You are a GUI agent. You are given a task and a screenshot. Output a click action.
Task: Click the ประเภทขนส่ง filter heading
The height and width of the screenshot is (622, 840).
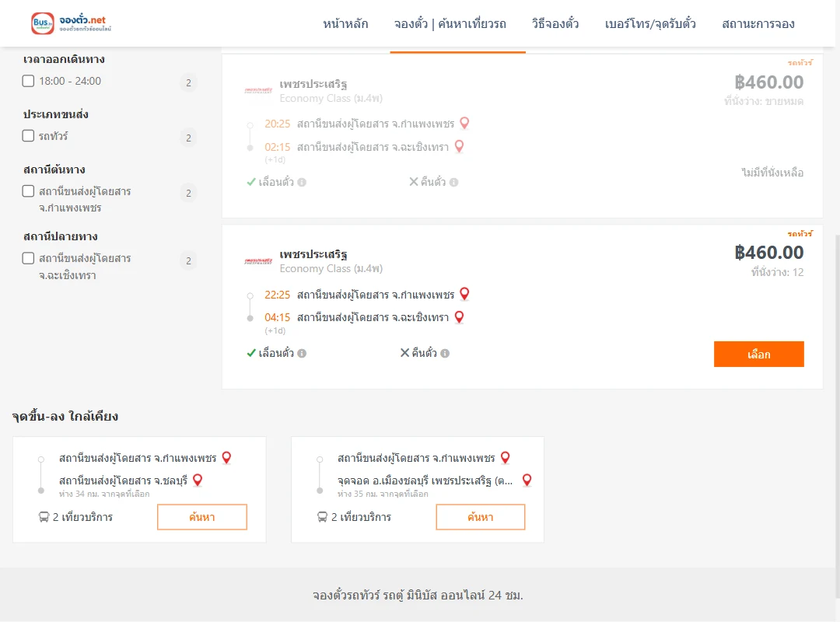(56, 114)
